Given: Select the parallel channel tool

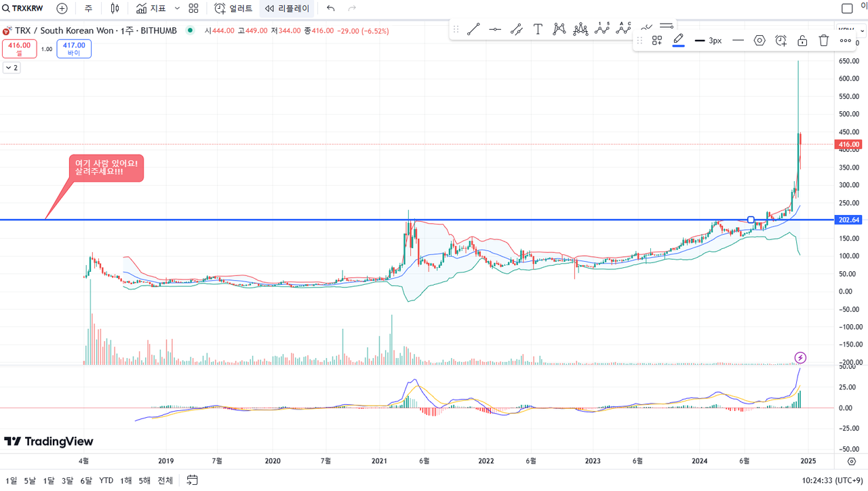Looking at the screenshot, I should (x=516, y=29).
